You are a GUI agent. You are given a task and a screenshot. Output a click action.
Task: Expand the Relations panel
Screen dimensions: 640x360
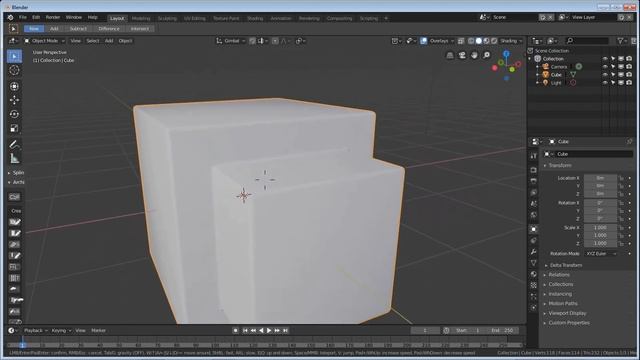[559, 275]
